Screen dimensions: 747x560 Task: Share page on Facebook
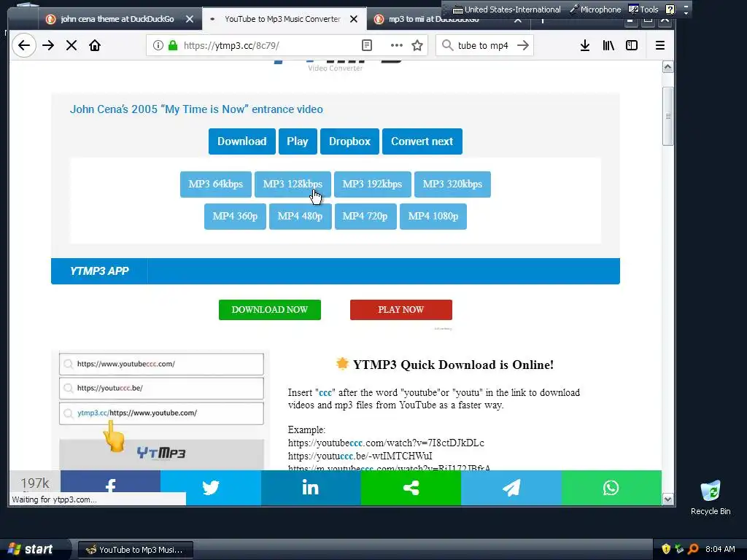pos(111,488)
